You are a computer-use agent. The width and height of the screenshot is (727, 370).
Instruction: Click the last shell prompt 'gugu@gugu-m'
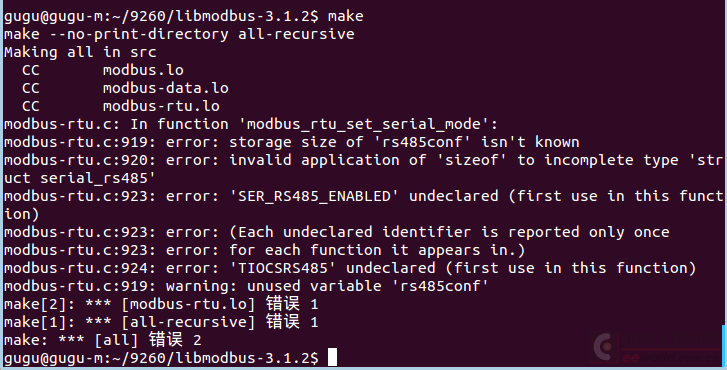coord(52,358)
